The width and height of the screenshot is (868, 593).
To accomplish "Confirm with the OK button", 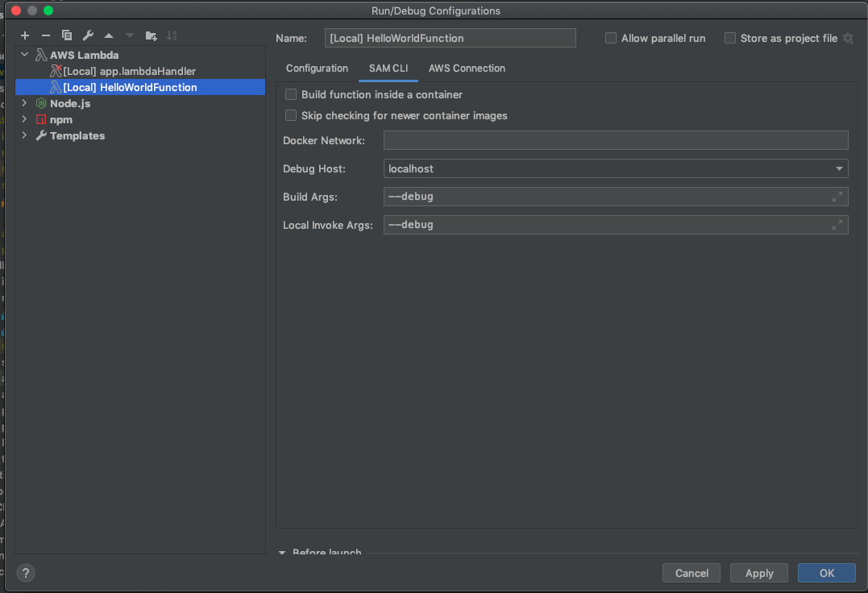I will (x=826, y=573).
